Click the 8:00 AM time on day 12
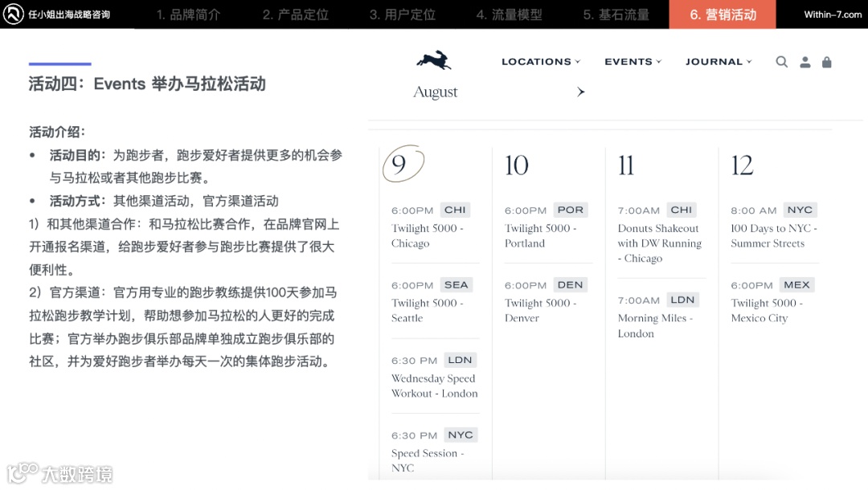 [x=753, y=210]
